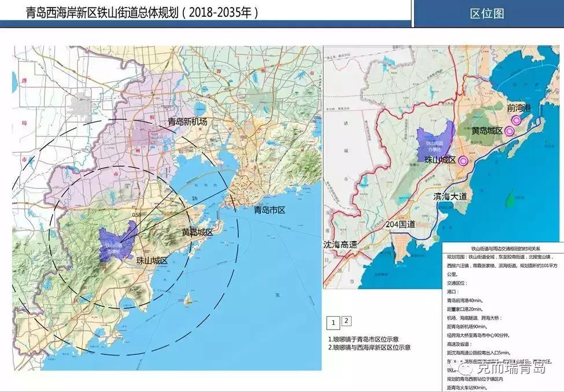
Task: Click the 区位图 header tab
Action: tap(487, 13)
